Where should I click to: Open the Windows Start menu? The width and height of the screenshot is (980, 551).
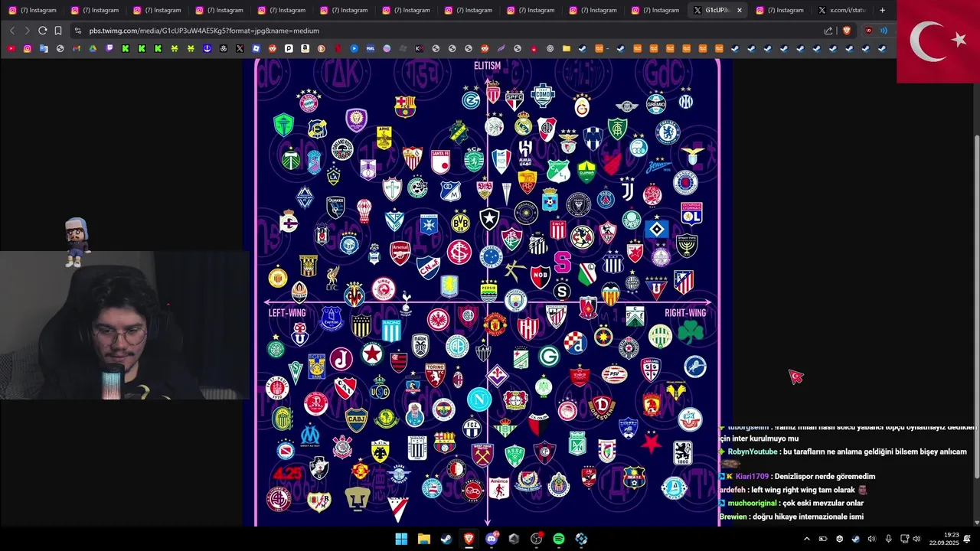(x=401, y=539)
